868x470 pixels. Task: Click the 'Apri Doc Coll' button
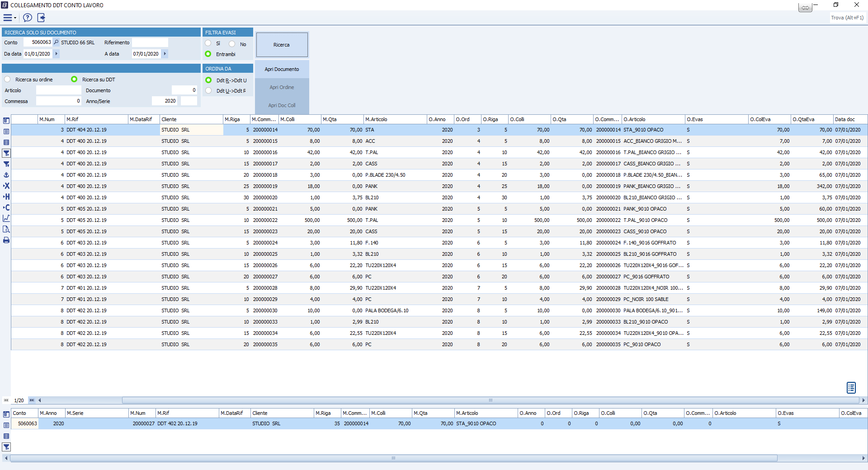[282, 105]
